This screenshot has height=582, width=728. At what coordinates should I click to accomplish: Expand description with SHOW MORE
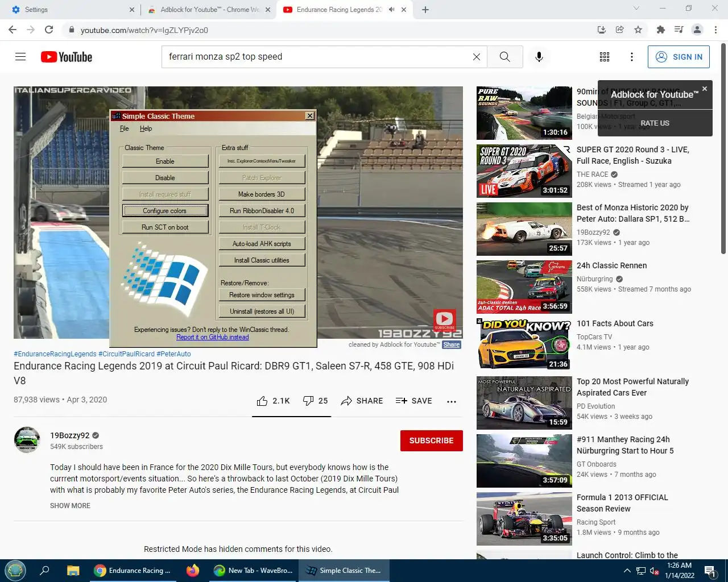[x=70, y=506]
